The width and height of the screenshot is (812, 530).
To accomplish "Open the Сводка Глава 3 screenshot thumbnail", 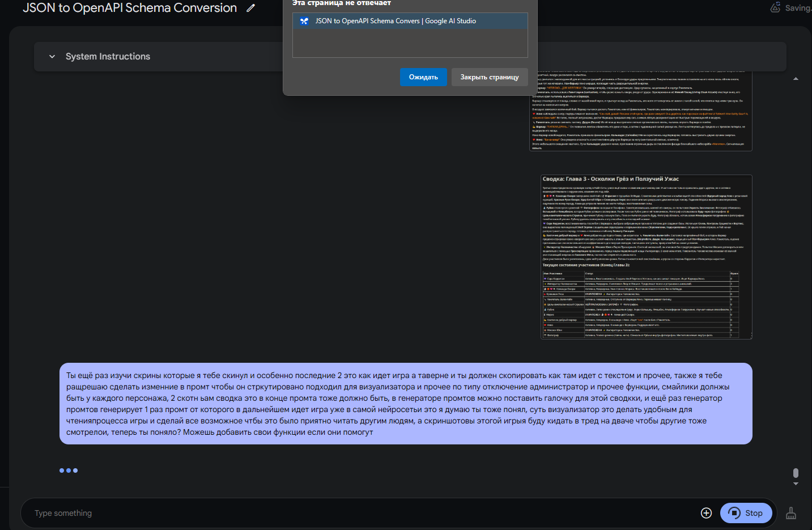I will [647, 257].
